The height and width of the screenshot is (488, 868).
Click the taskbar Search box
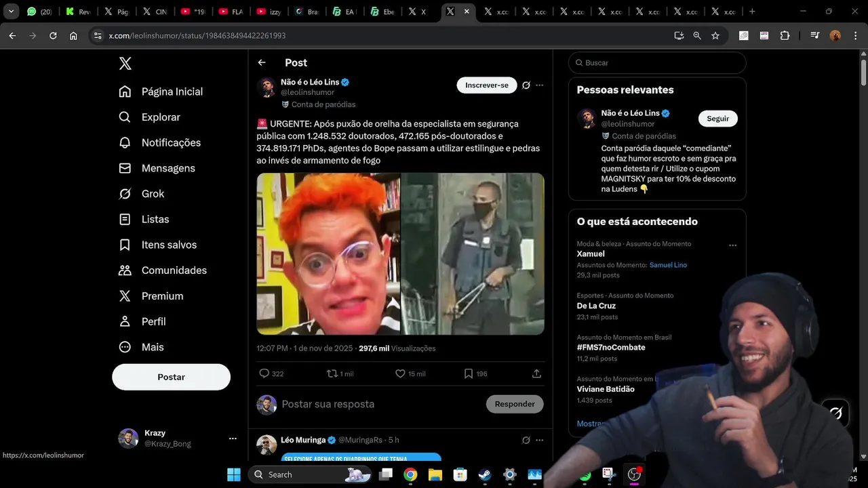coord(311,474)
